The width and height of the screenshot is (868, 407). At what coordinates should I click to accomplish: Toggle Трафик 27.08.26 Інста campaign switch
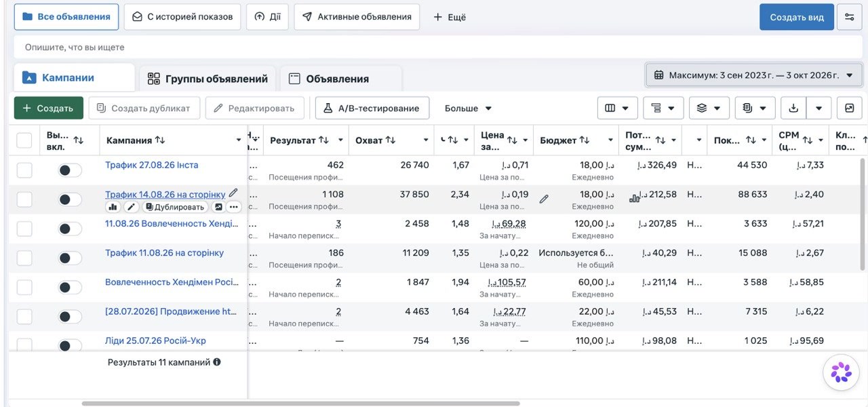(70, 170)
